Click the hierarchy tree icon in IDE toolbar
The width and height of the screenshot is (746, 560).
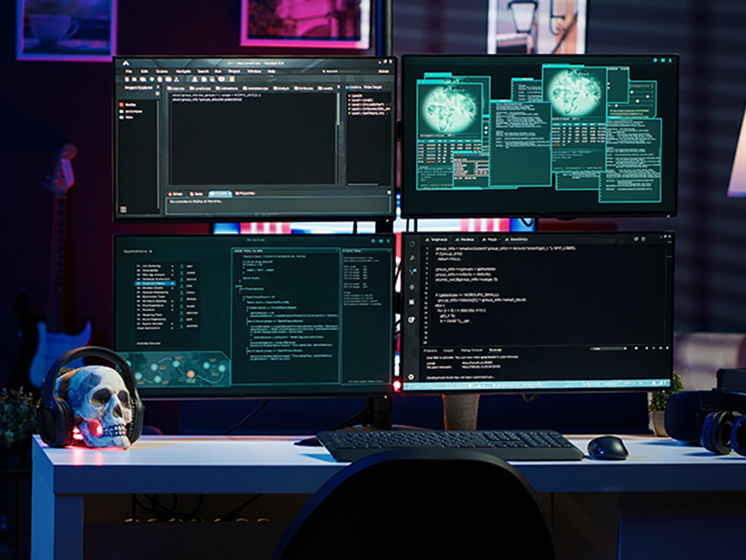176,79
